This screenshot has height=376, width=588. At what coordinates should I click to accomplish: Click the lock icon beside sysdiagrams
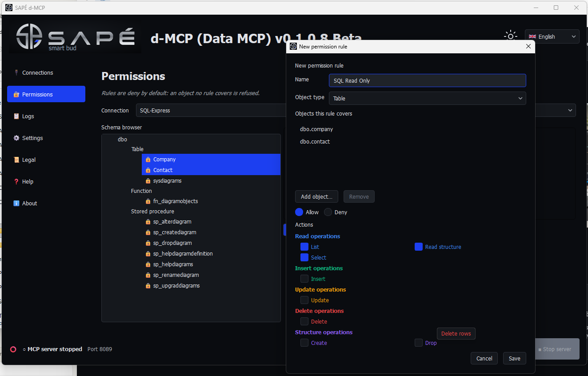click(x=148, y=181)
